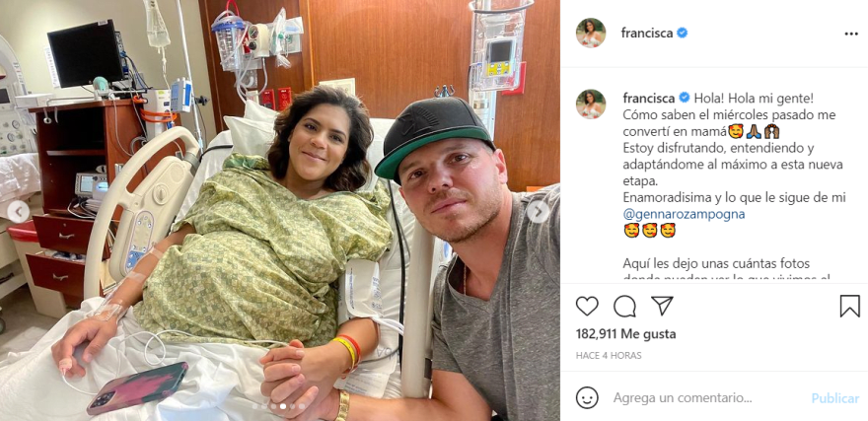Viewport: 868px width, 421px height.
Task: Open the emoji picker smiley icon
Action: tap(587, 397)
